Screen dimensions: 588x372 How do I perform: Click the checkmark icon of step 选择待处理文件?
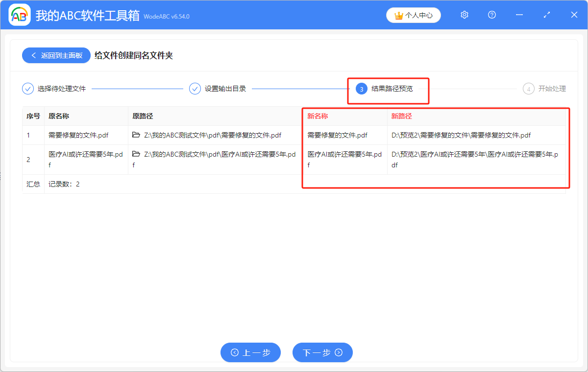click(27, 89)
